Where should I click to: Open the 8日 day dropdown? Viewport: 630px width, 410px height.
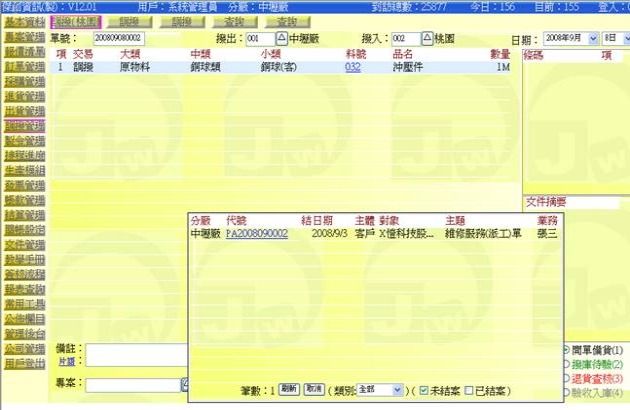pos(611,37)
